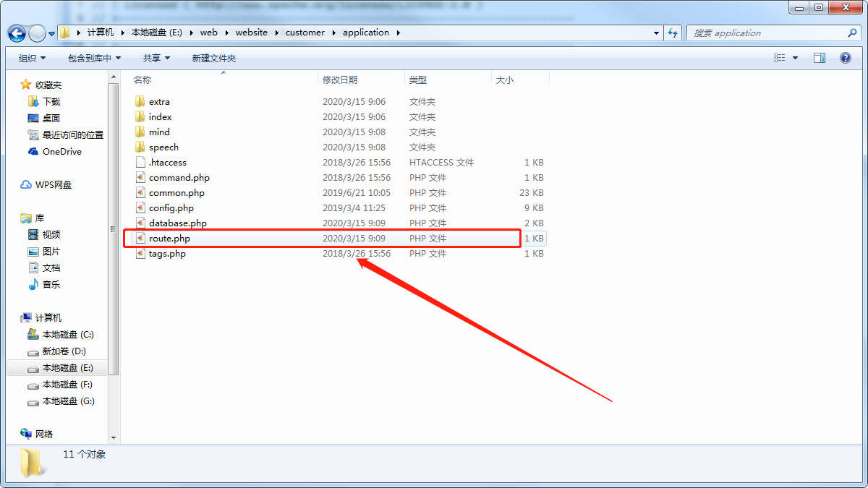
Task: Refresh the folder using the address bar refresh icon
Action: tap(673, 33)
